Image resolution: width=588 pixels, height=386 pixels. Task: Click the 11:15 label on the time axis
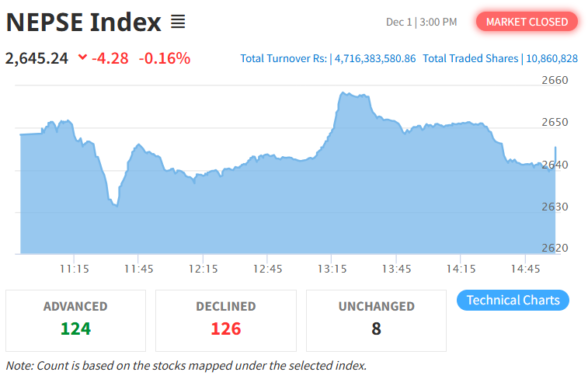pyautogui.click(x=73, y=269)
